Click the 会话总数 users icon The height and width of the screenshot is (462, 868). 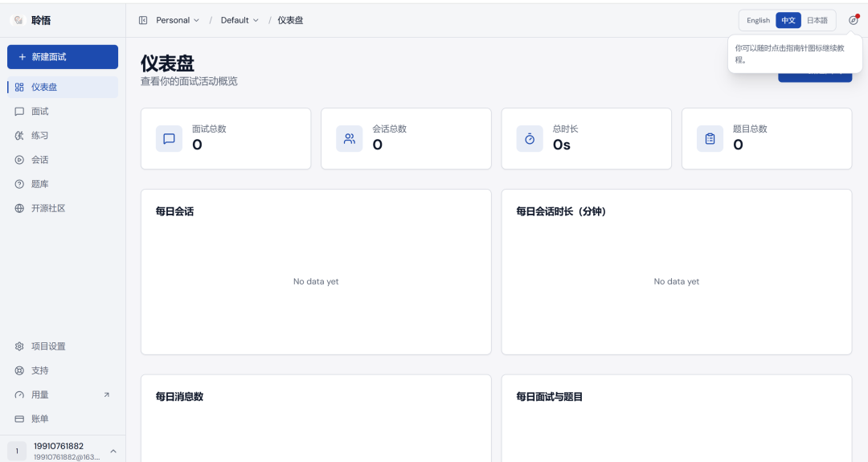[x=350, y=139]
